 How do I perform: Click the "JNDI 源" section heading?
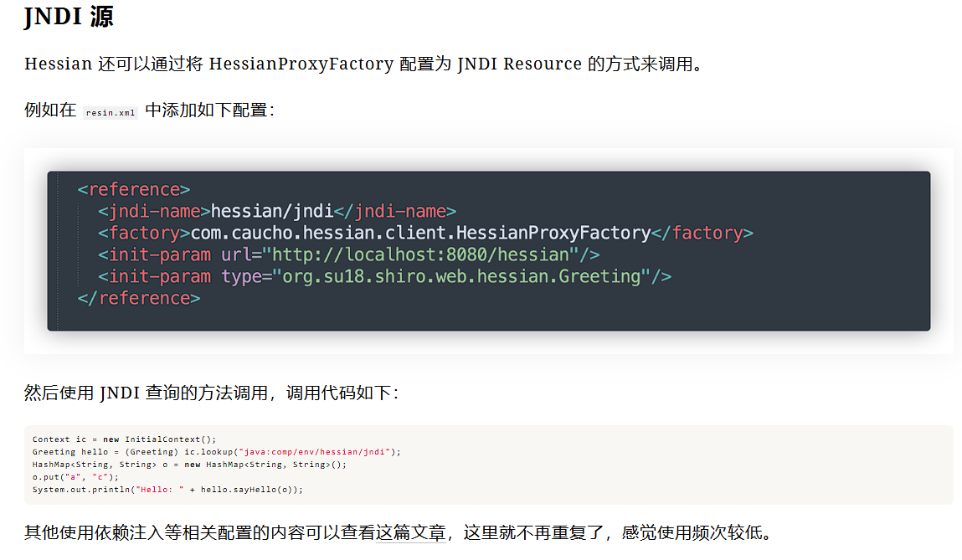click(69, 18)
